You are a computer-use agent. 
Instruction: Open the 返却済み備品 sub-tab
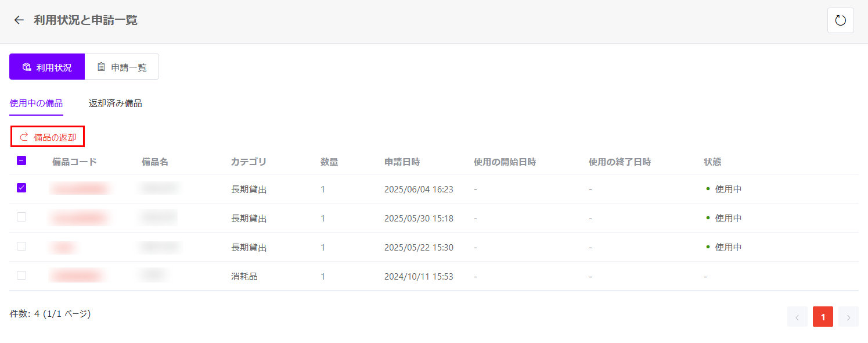coord(115,103)
